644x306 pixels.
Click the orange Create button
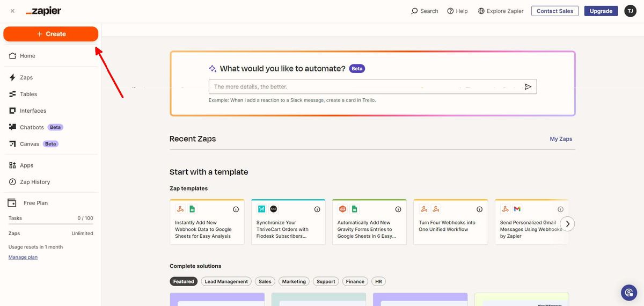click(x=51, y=34)
